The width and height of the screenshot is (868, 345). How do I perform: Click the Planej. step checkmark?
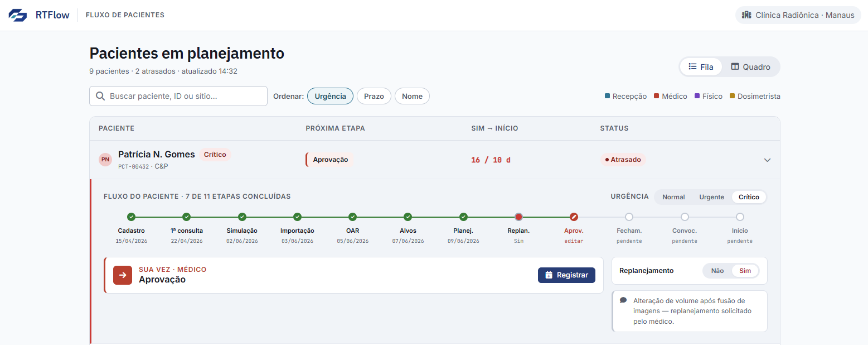coord(463,217)
